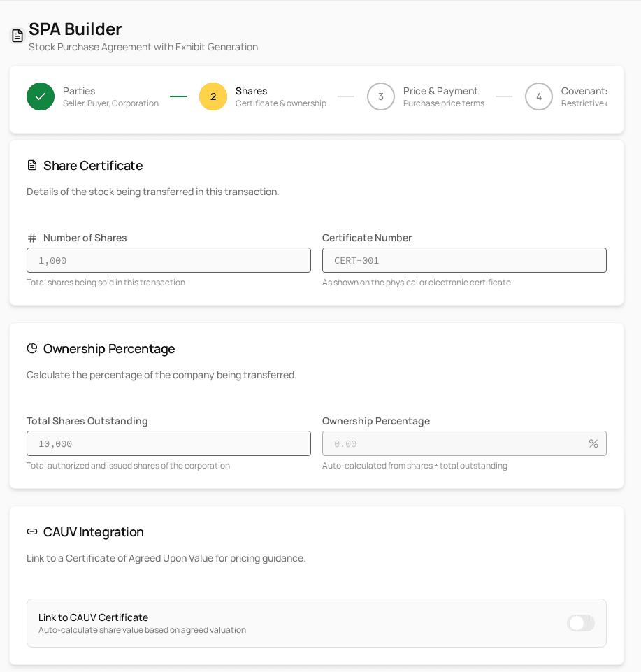Image resolution: width=641 pixels, height=672 pixels.
Task: Click the step 4 circle icon
Action: coord(539,96)
